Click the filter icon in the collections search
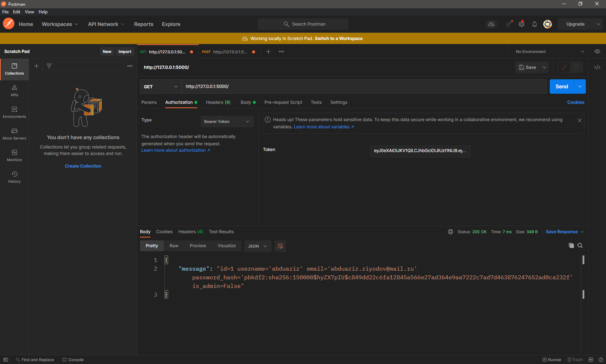 tap(49, 66)
